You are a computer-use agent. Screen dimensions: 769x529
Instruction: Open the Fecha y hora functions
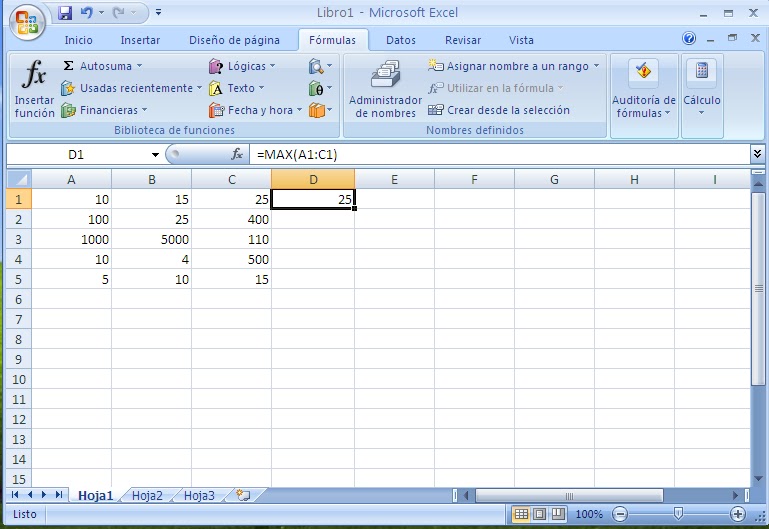tap(255, 110)
